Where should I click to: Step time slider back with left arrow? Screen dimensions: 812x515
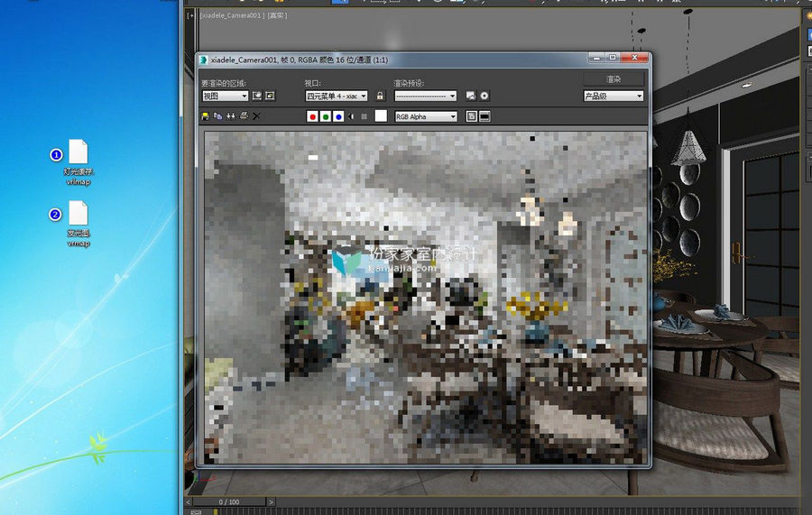click(189, 501)
